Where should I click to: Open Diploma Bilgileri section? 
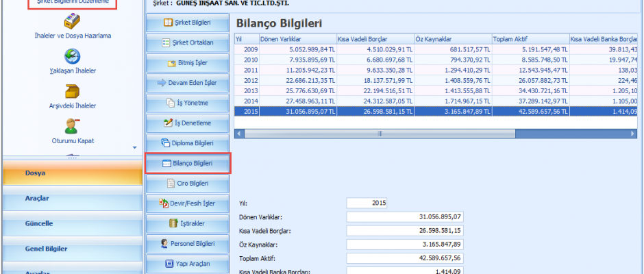point(188,143)
